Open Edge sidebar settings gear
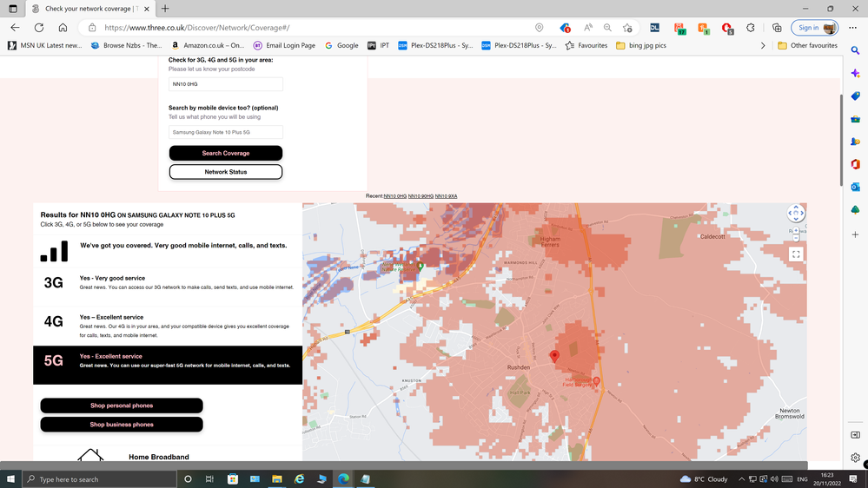 click(x=855, y=458)
